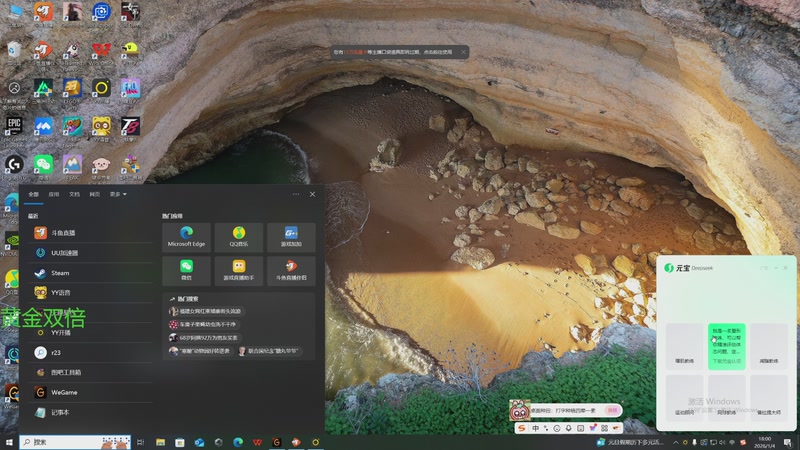Screen dimensions: 800x450
Task: Open the 游戏加加 tile in 热门应用
Action: 291,237
